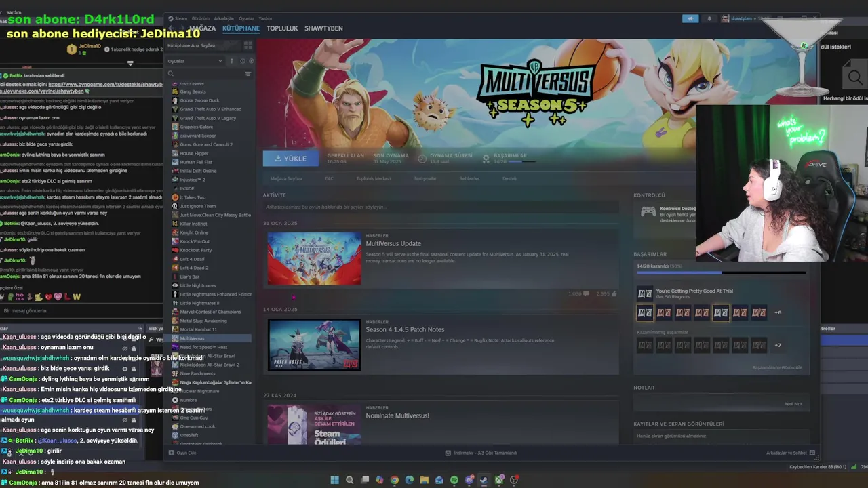Select Knight Online in the library
868x488 pixels.
[x=194, y=232]
